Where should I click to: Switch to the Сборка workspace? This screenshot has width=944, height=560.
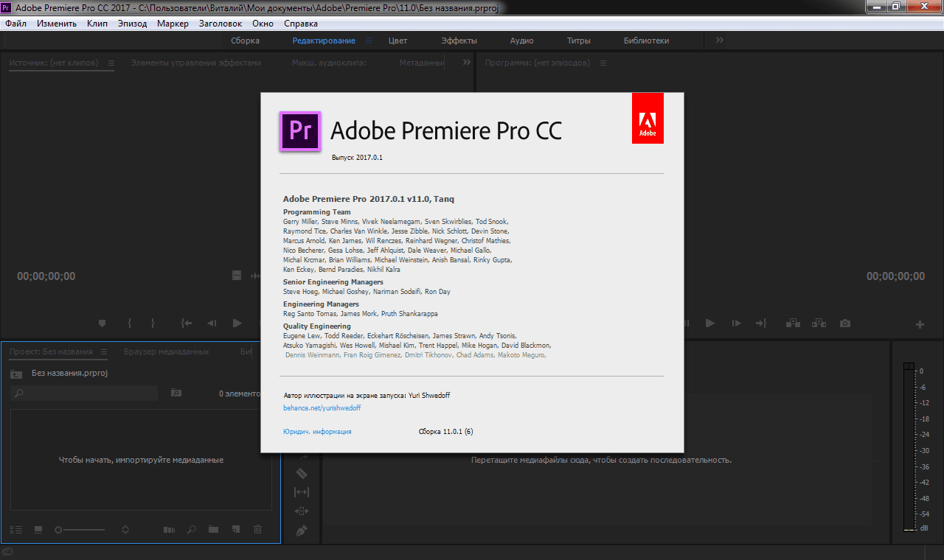(x=245, y=41)
